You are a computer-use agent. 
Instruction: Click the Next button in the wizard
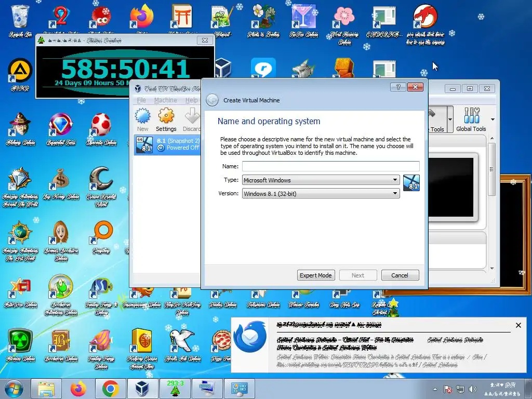[358, 275]
